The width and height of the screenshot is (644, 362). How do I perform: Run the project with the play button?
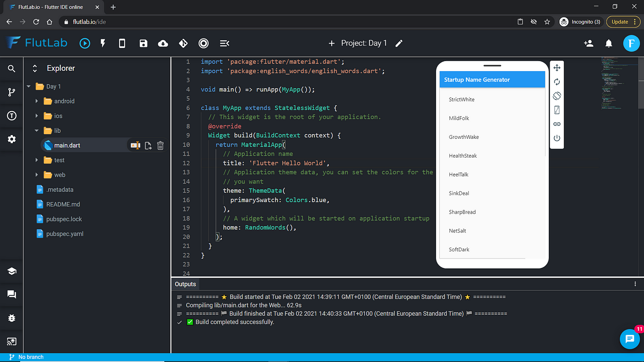pyautogui.click(x=85, y=43)
